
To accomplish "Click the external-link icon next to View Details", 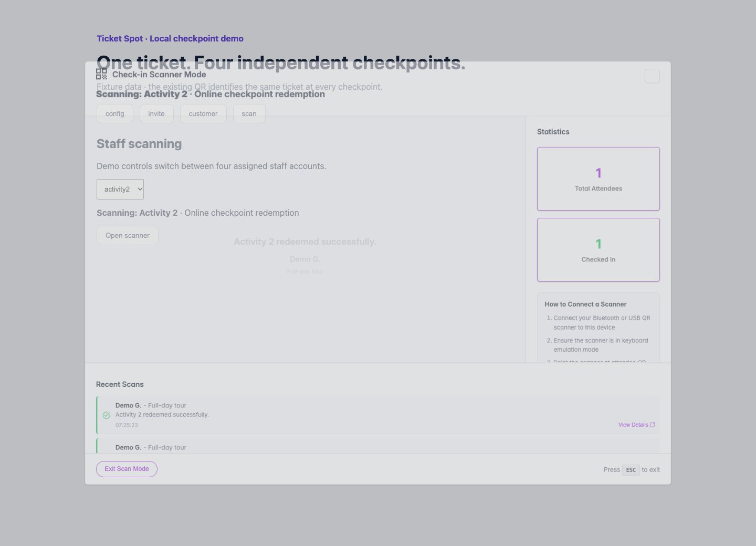I will pyautogui.click(x=653, y=425).
